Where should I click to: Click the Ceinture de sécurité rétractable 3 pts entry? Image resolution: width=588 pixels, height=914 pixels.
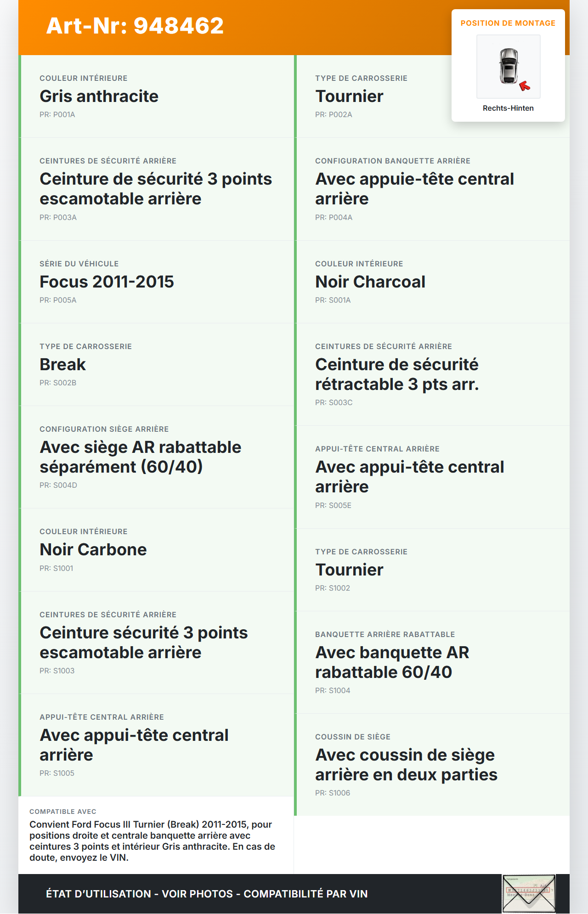397,374
